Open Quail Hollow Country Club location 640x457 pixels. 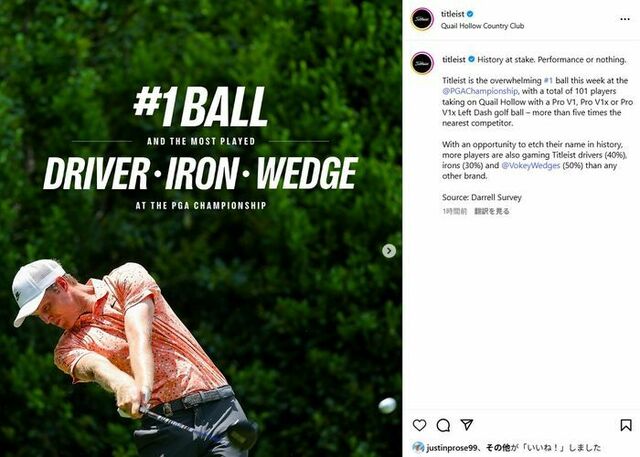pos(482,26)
